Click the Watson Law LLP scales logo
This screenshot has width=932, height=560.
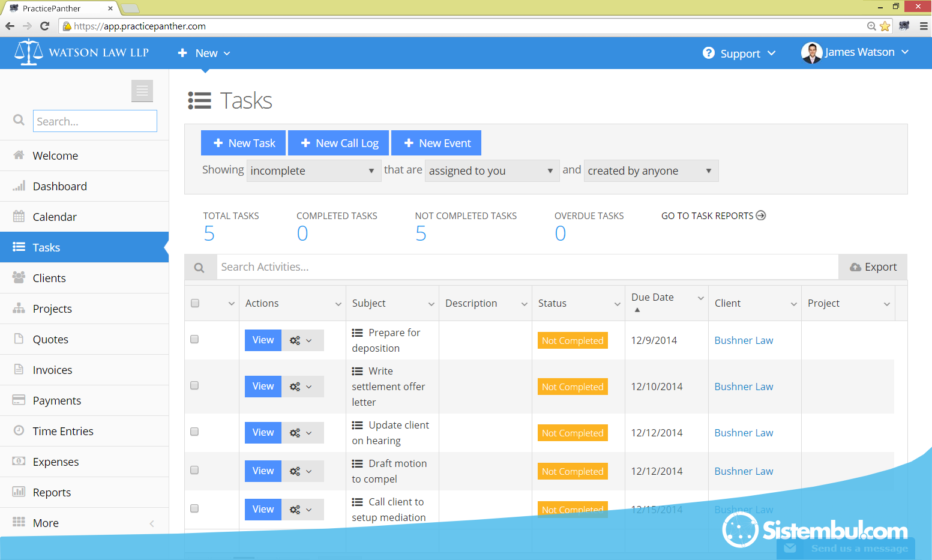coord(28,53)
